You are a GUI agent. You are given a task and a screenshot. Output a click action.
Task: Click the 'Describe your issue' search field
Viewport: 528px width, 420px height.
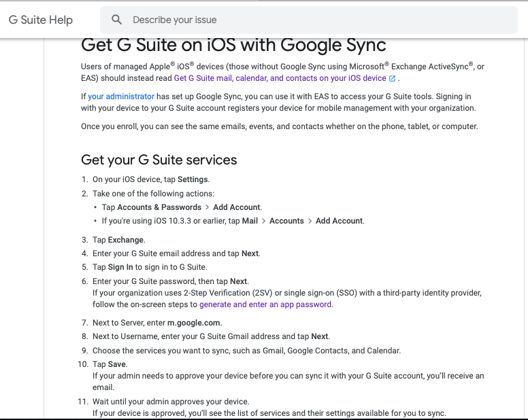(308, 20)
